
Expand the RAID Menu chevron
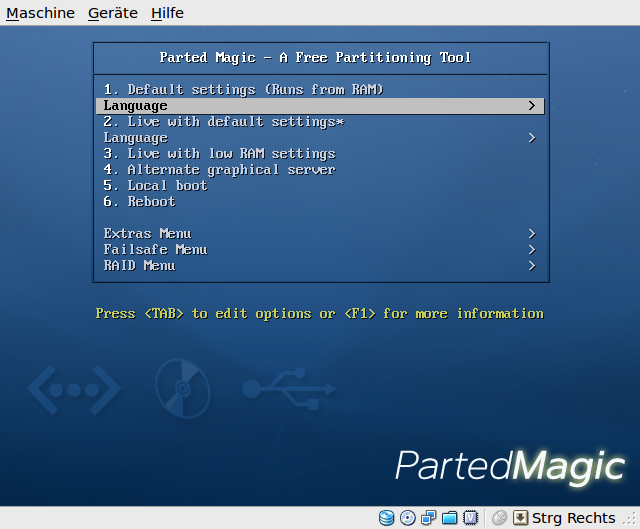pos(532,266)
